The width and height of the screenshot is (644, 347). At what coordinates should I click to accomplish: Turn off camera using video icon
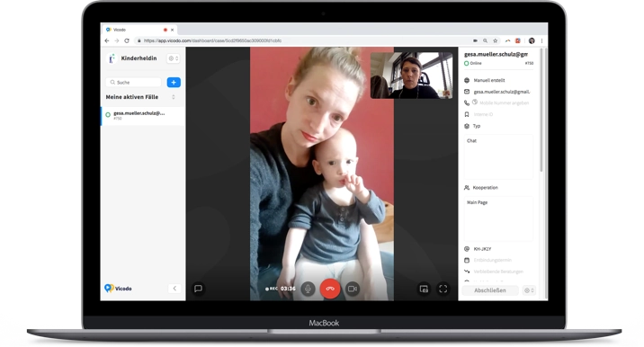tap(353, 289)
